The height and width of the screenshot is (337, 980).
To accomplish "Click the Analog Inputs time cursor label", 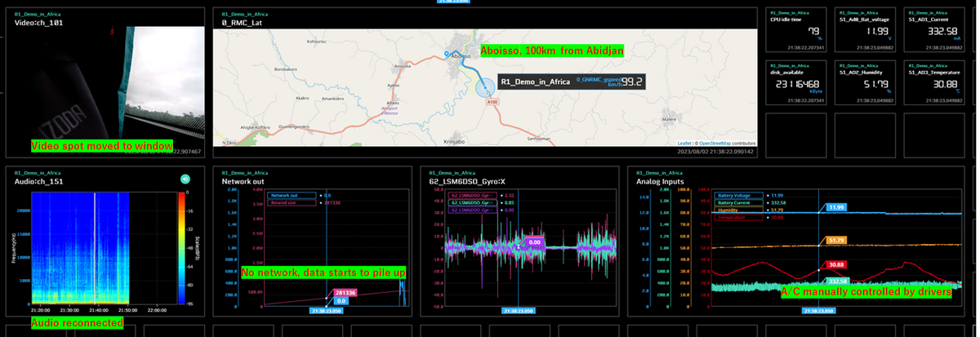I will click(x=820, y=311).
